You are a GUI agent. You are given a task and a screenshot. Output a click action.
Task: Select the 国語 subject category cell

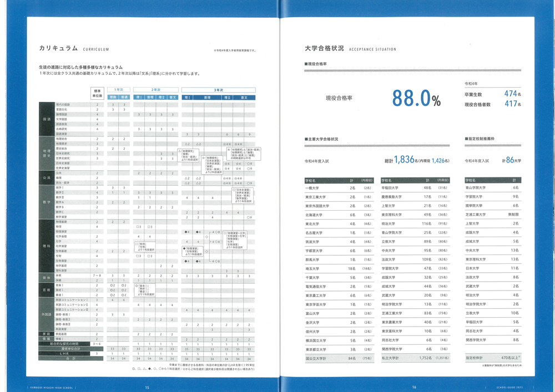coord(47,119)
